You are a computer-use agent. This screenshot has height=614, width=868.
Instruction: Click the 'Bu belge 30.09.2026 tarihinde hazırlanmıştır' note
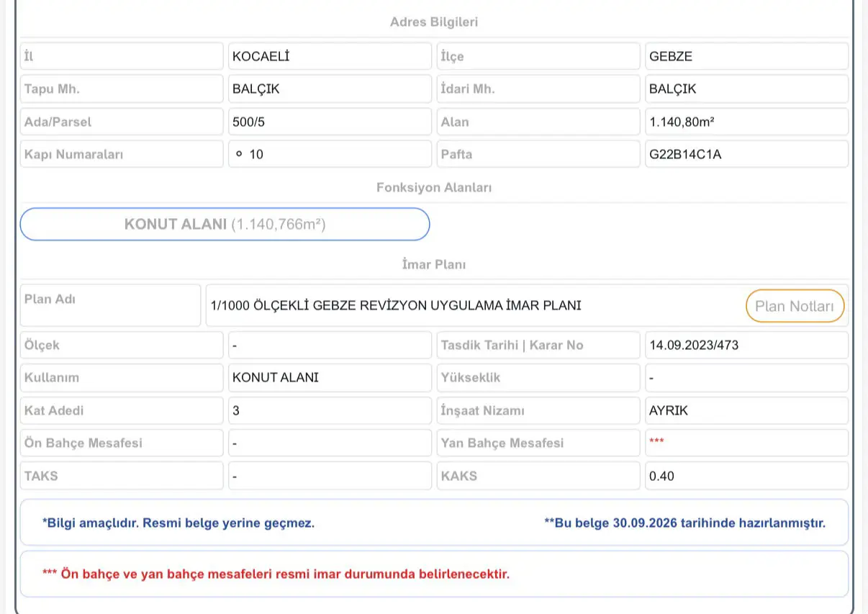[x=685, y=523]
